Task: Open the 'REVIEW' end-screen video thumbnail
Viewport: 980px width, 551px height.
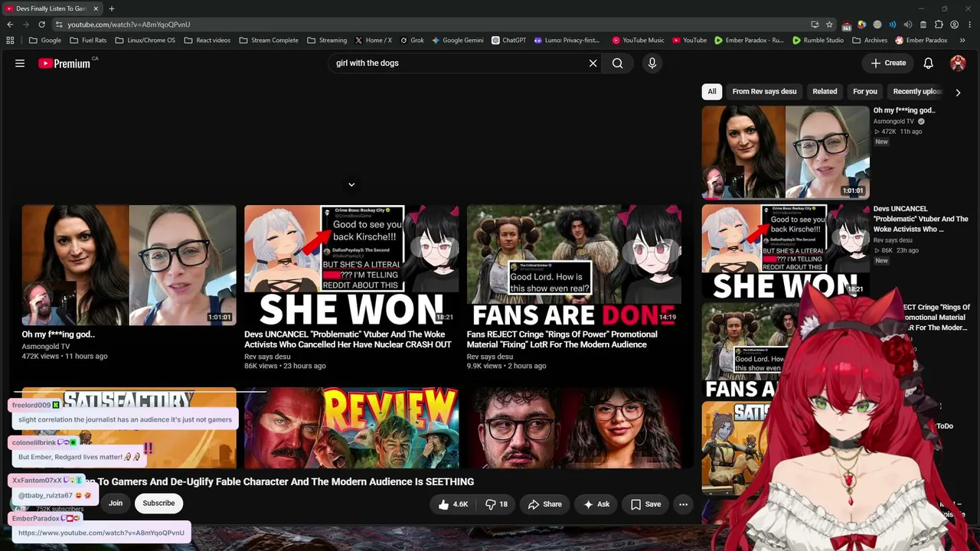Action: point(351,427)
